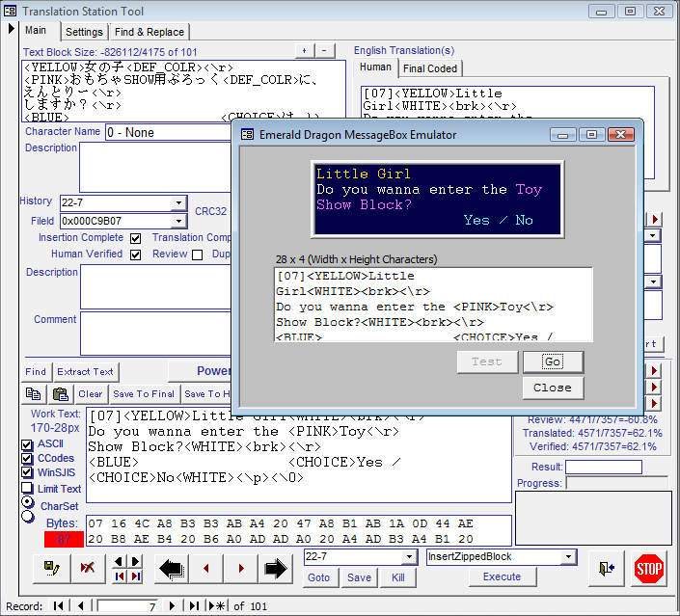Image resolution: width=680 pixels, height=616 pixels.
Task: Click the Extract Text button
Action: pos(86,372)
